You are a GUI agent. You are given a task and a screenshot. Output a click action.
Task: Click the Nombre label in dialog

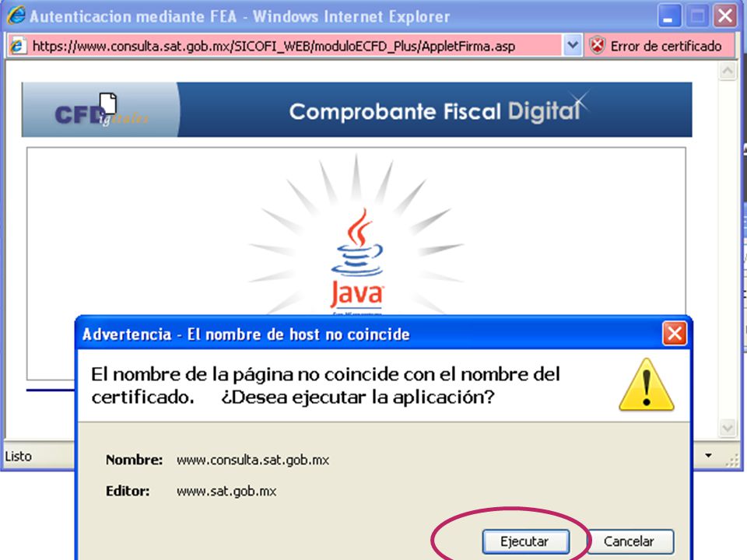(x=135, y=460)
